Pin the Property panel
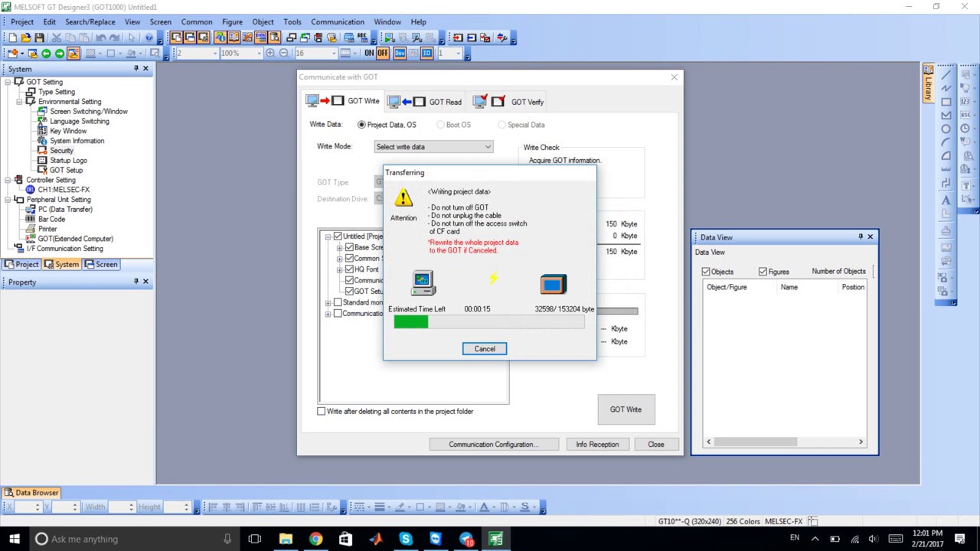Screen dimensions: 980x551 pos(136,282)
